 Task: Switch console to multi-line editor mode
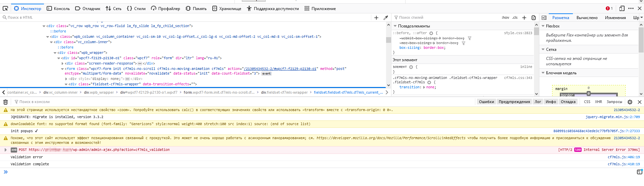click(640, 172)
